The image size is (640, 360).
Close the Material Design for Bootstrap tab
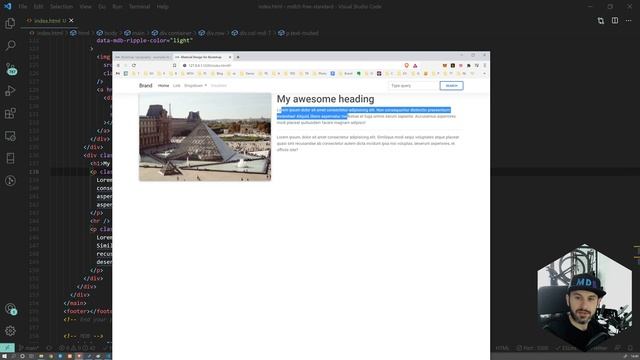click(x=230, y=57)
